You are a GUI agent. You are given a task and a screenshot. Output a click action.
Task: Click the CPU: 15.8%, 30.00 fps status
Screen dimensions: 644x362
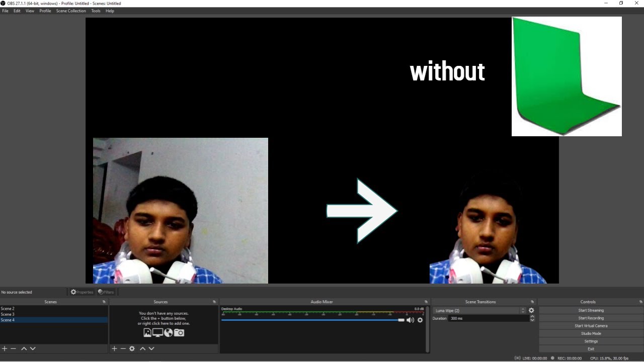609,358
